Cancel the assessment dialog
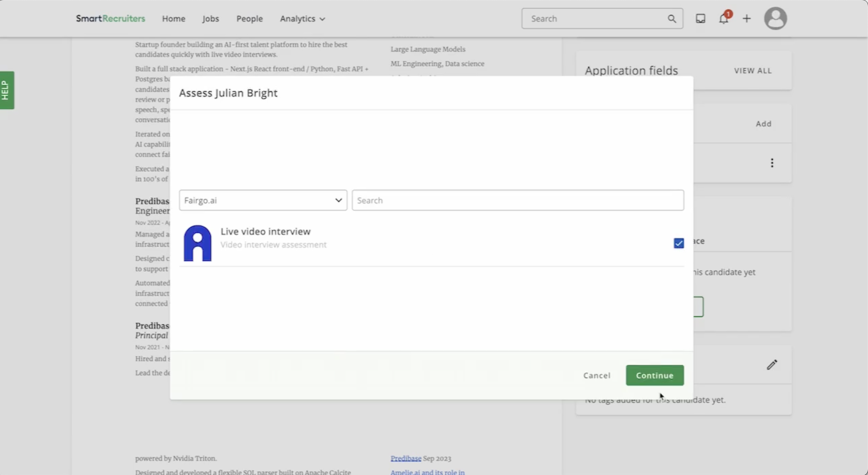The height and width of the screenshot is (475, 868). click(x=597, y=375)
